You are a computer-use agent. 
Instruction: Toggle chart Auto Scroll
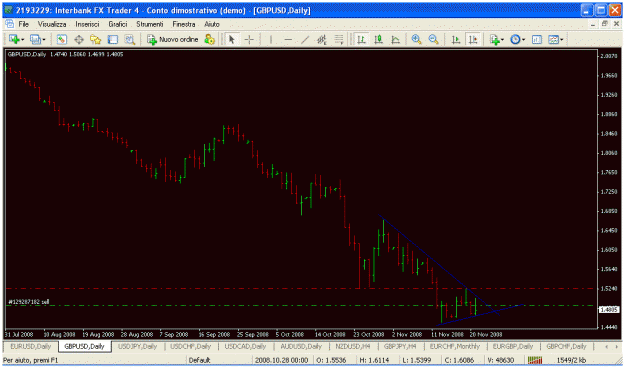click(455, 39)
